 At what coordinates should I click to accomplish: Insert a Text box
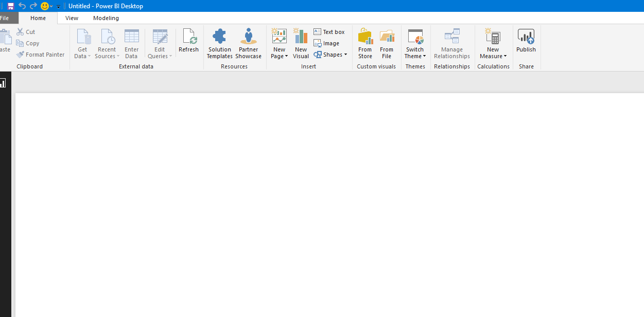pyautogui.click(x=329, y=32)
